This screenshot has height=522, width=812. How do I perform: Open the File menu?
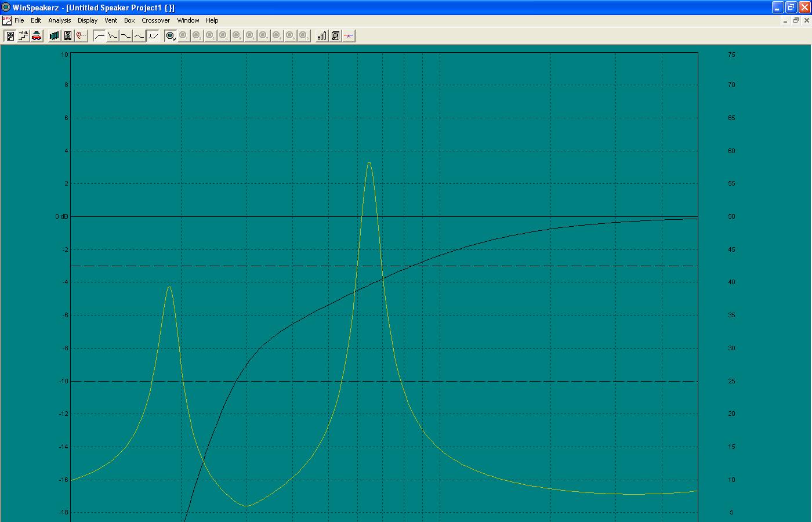pos(19,20)
